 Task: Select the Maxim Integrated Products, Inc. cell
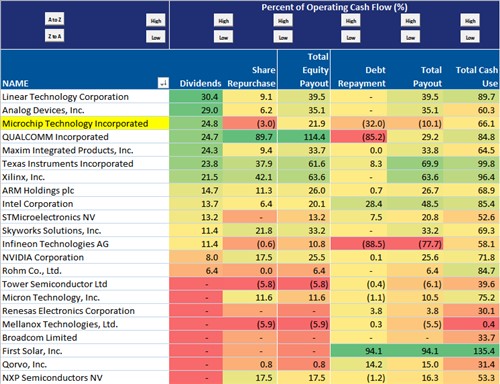[85, 150]
